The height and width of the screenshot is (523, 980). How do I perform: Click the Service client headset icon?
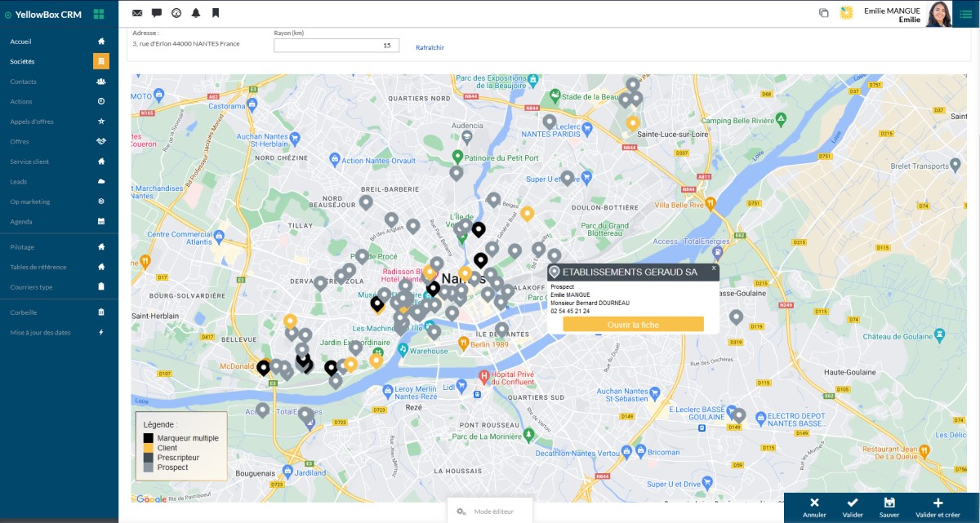pos(101,162)
